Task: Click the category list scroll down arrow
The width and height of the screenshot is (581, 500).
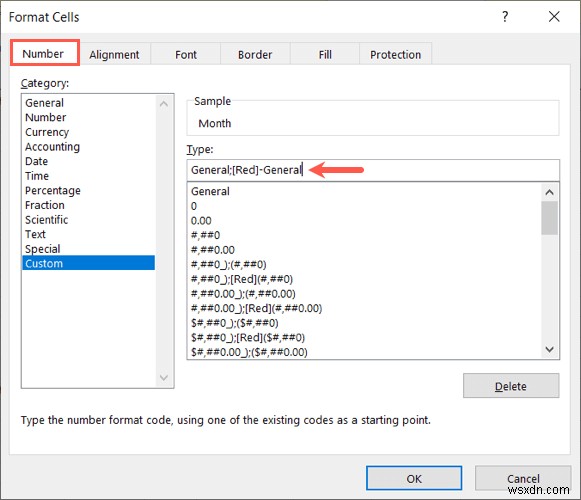Action: click(x=164, y=378)
